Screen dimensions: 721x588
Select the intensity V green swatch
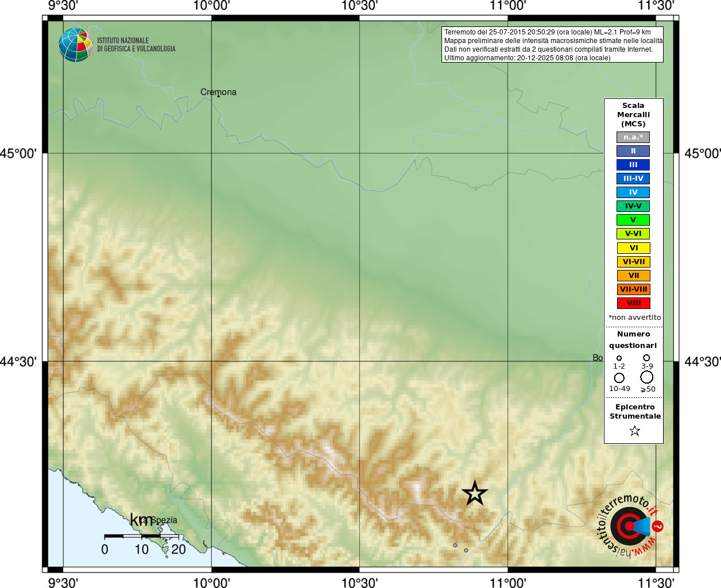(x=633, y=220)
